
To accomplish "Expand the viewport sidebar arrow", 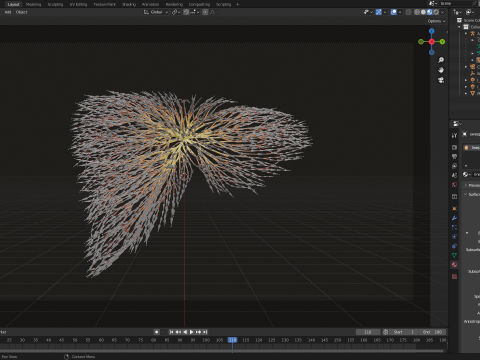I will coord(447,32).
